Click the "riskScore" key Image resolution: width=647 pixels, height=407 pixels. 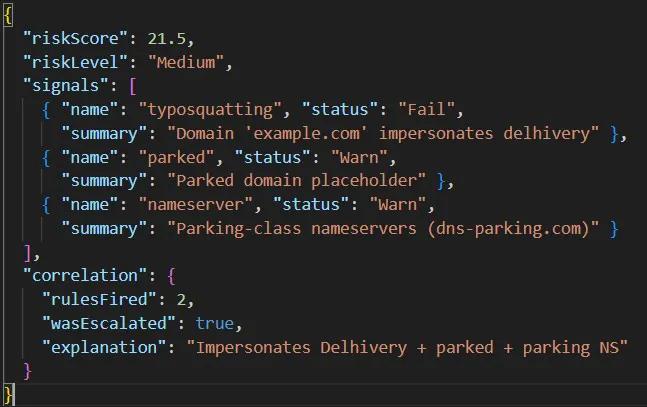tap(76, 38)
